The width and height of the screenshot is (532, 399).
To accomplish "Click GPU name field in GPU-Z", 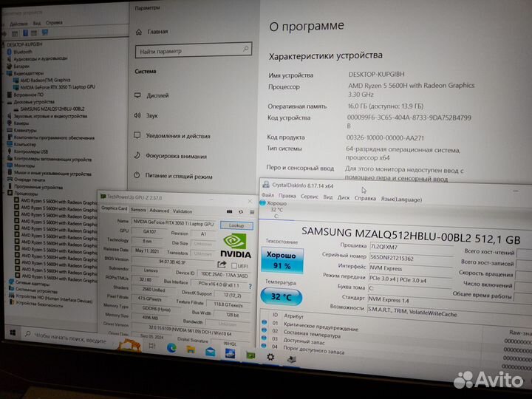I will [x=174, y=223].
